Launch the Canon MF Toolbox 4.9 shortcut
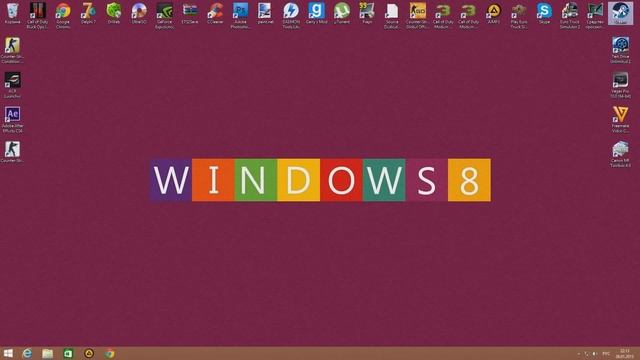640x360 pixels. coord(620,154)
